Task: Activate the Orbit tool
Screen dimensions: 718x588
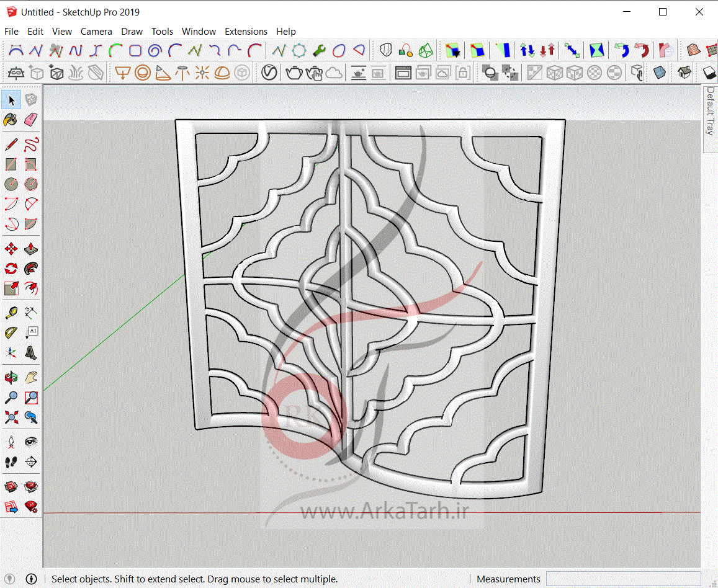Action: (11, 376)
